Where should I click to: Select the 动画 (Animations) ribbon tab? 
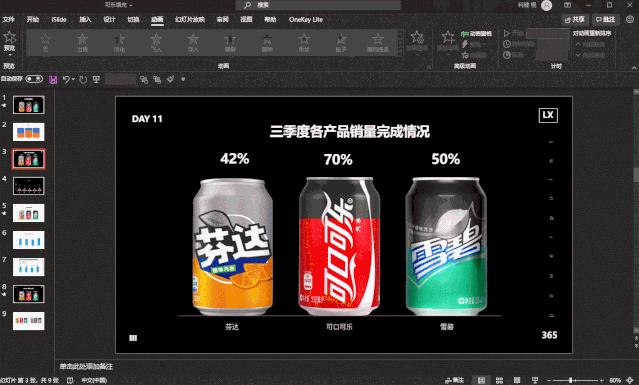coord(157,20)
